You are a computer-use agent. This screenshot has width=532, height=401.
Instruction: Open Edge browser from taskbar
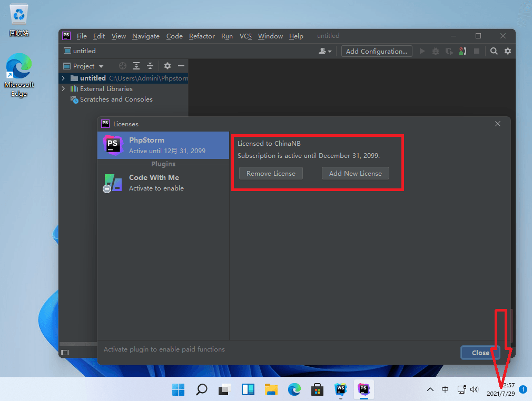[294, 389]
